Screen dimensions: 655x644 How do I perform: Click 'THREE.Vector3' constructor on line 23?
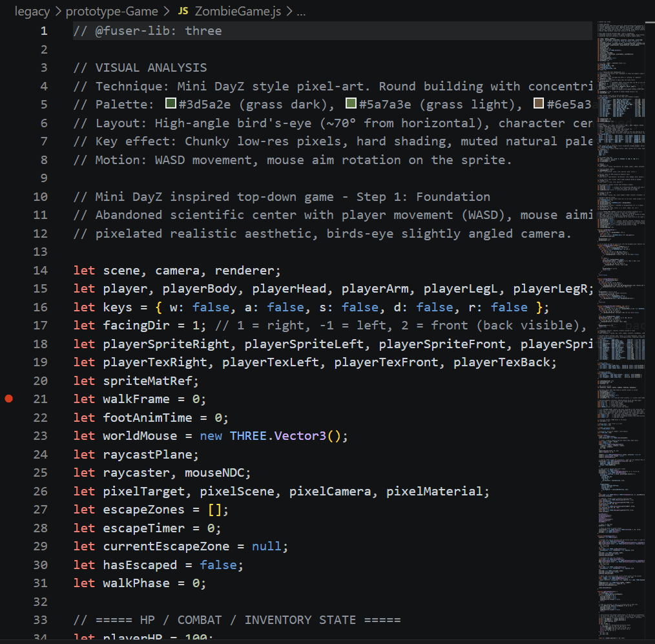coord(277,436)
